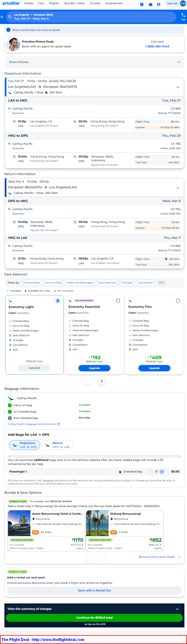Image resolution: width=187 pixels, height=644 pixels.
Task: Click the checked bag luggage icon
Action: [x=120, y=472]
